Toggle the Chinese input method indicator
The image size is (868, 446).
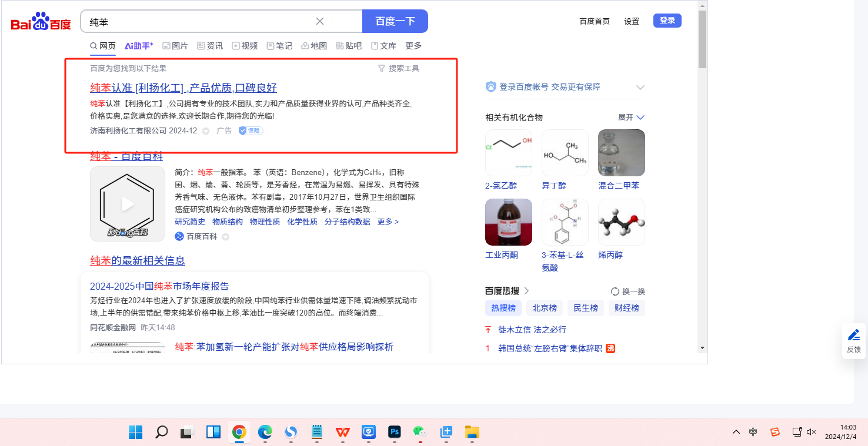(753, 432)
